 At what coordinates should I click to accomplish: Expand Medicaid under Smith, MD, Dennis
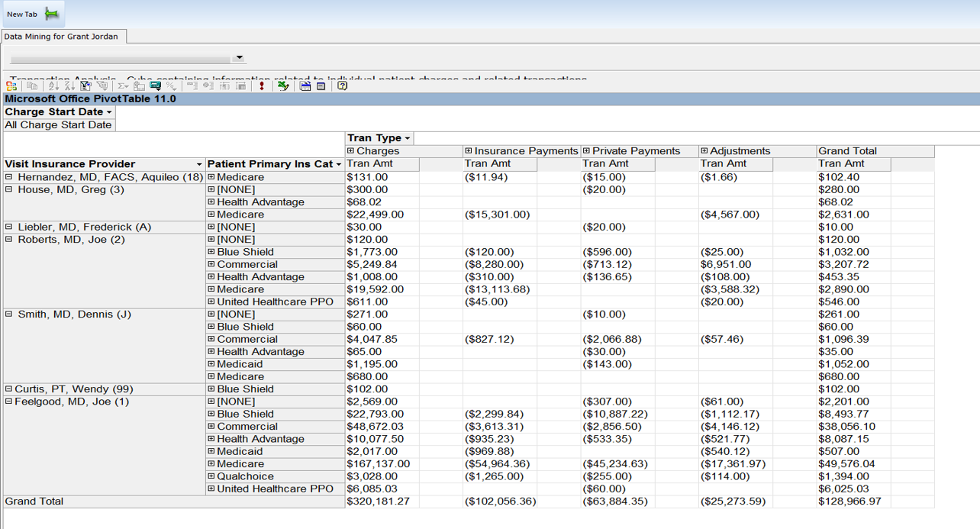[x=211, y=364]
